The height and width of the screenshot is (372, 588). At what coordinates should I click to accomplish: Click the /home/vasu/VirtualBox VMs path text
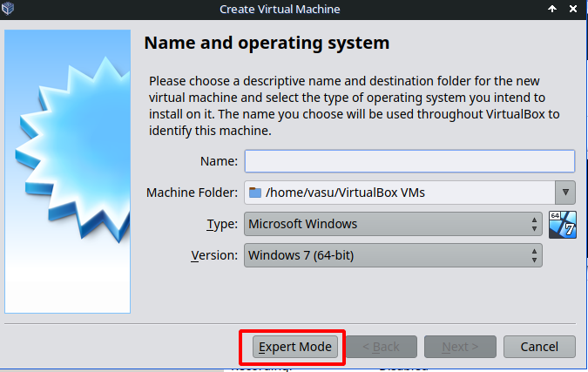[x=345, y=193]
